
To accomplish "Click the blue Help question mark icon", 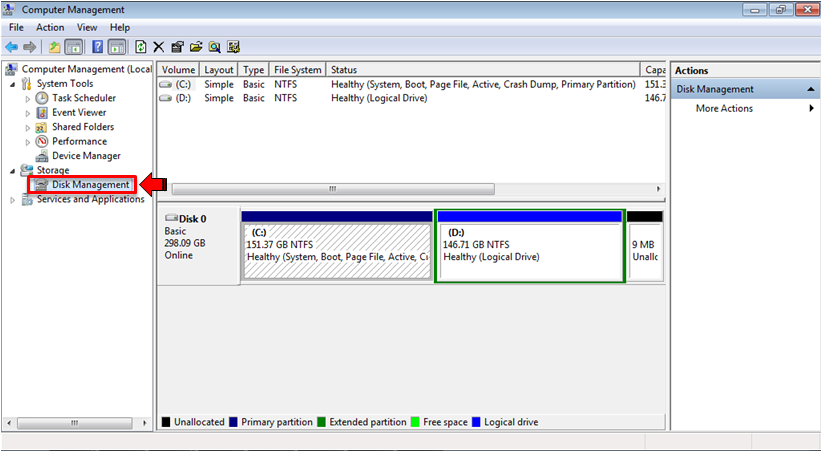I will click(97, 47).
